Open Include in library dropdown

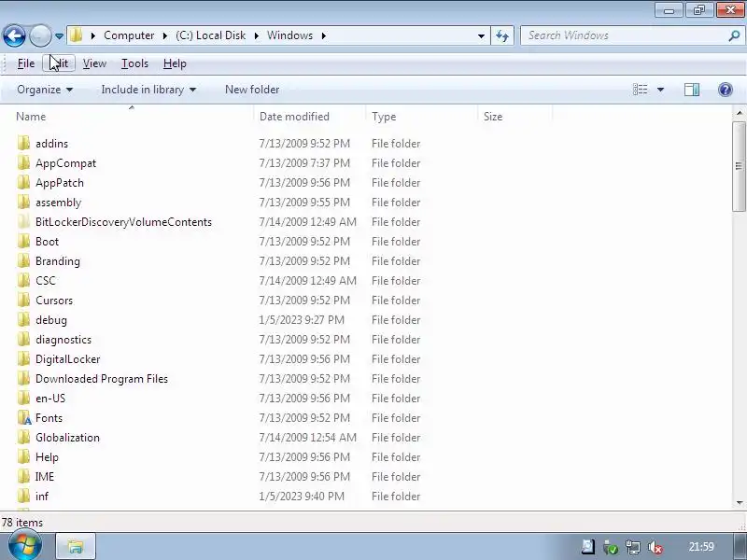click(x=148, y=90)
